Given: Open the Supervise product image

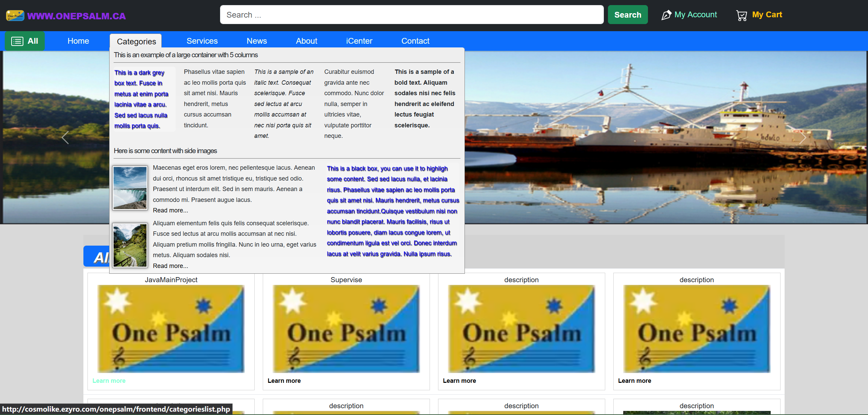Looking at the screenshot, I should click(x=346, y=329).
